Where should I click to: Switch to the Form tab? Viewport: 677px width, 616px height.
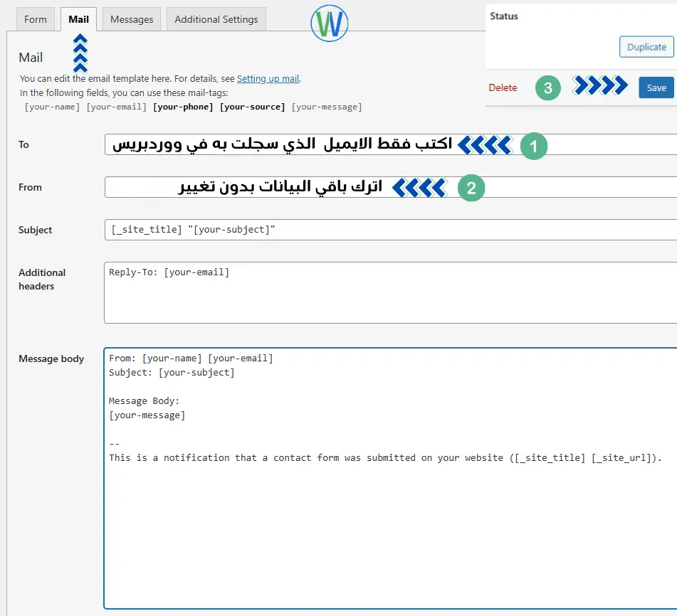click(x=36, y=19)
